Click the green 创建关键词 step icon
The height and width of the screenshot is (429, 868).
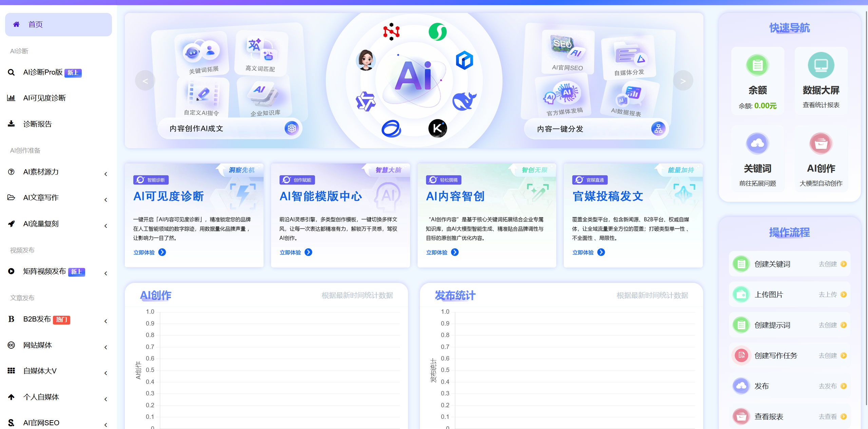click(x=741, y=264)
